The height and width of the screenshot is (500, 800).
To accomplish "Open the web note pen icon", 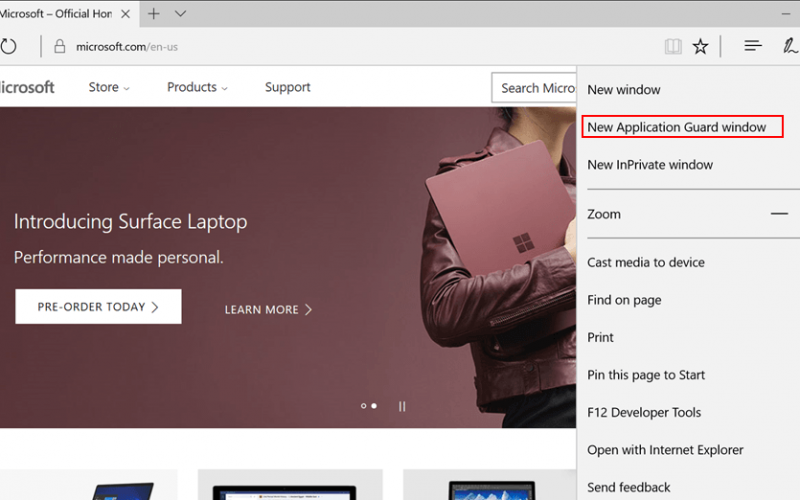I will click(x=790, y=46).
